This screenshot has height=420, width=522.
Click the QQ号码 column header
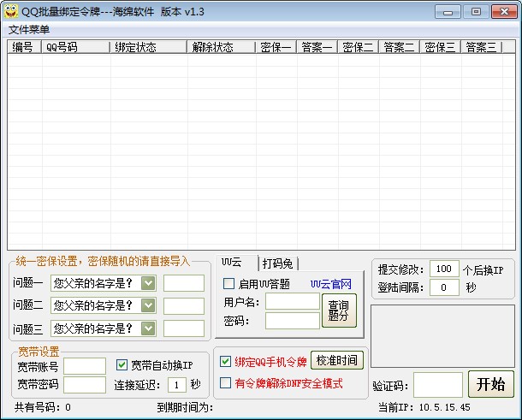[75, 48]
